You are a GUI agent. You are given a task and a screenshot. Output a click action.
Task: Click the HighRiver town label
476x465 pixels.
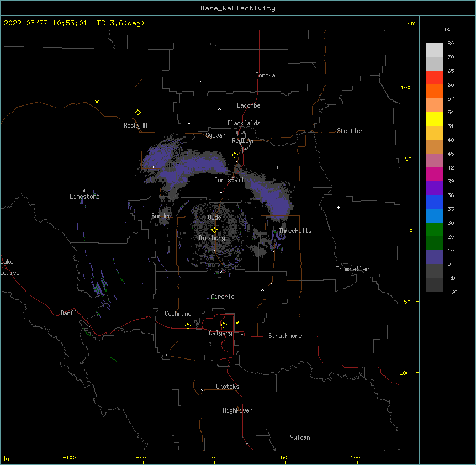(x=237, y=410)
